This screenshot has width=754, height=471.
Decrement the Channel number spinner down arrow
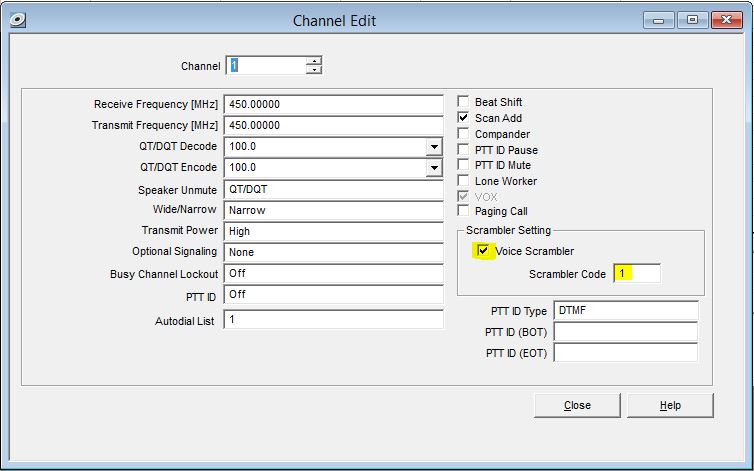tap(314, 70)
